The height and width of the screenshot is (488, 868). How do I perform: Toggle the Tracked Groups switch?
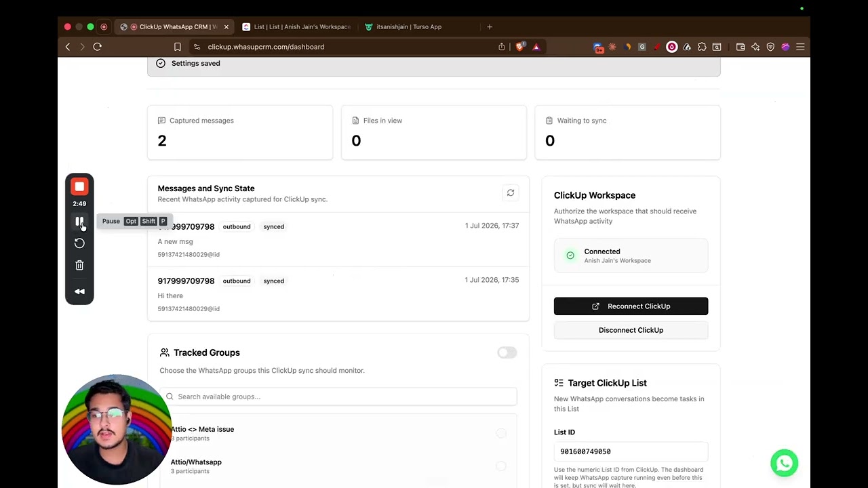click(507, 352)
